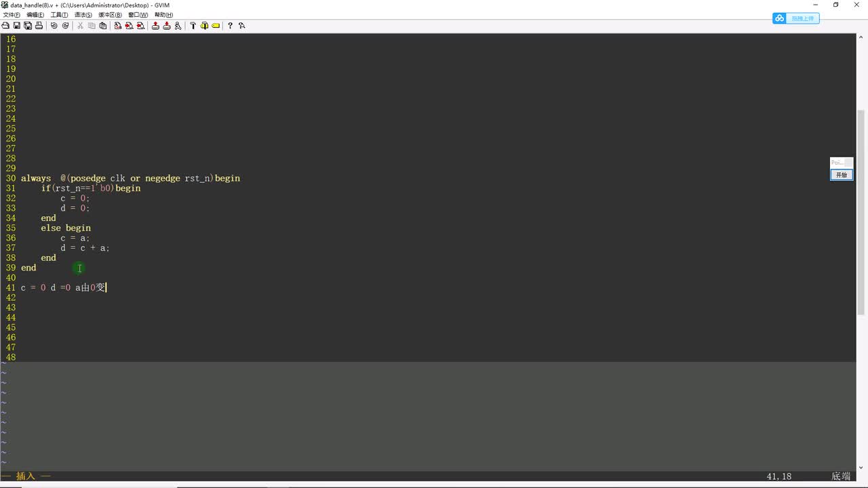
Task: Click the Make hammer toolbar icon
Action: click(x=193, y=26)
